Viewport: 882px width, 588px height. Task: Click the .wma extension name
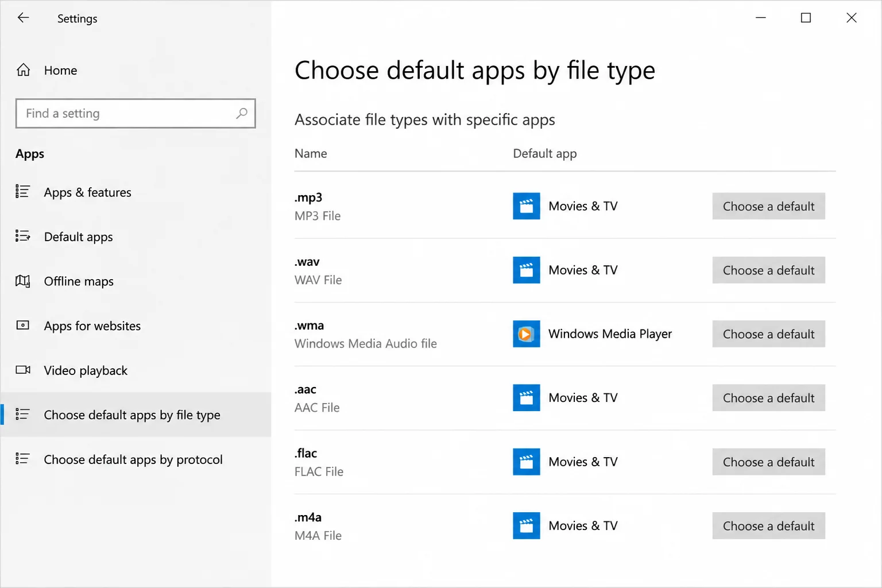pyautogui.click(x=310, y=325)
